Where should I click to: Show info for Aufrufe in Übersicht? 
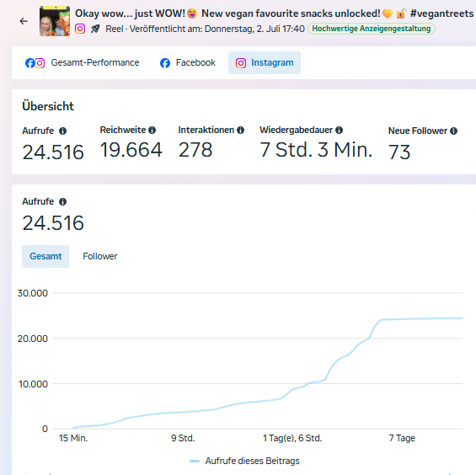tap(62, 131)
